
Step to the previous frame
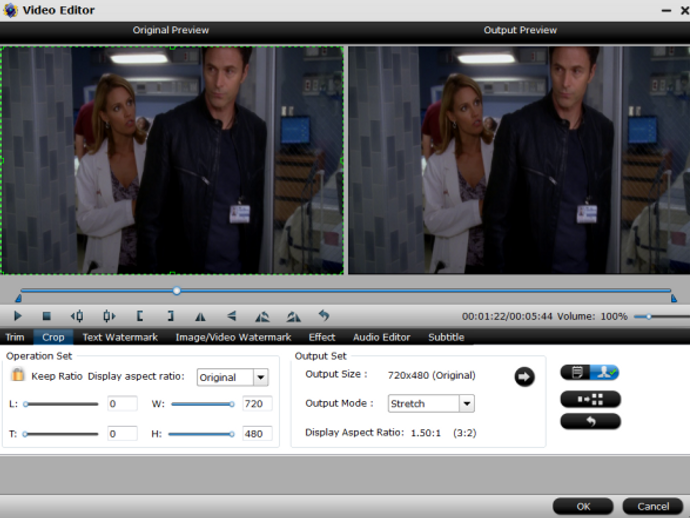(x=77, y=316)
